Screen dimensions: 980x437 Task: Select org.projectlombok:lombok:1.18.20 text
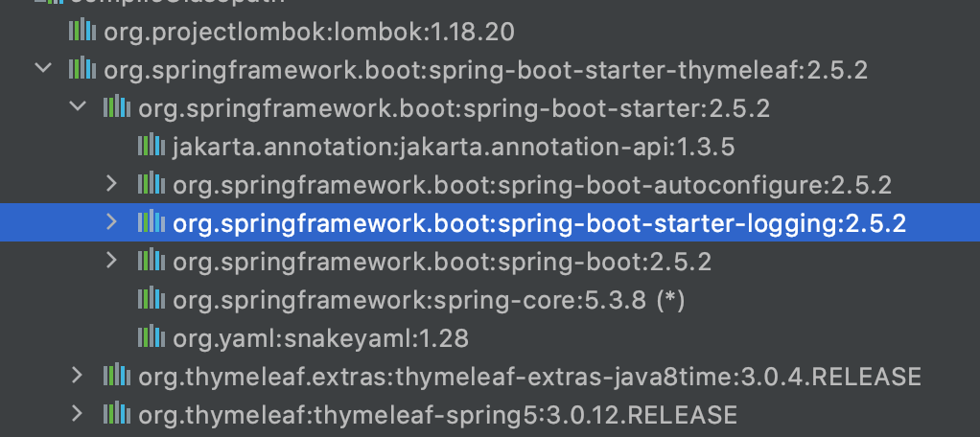[309, 32]
